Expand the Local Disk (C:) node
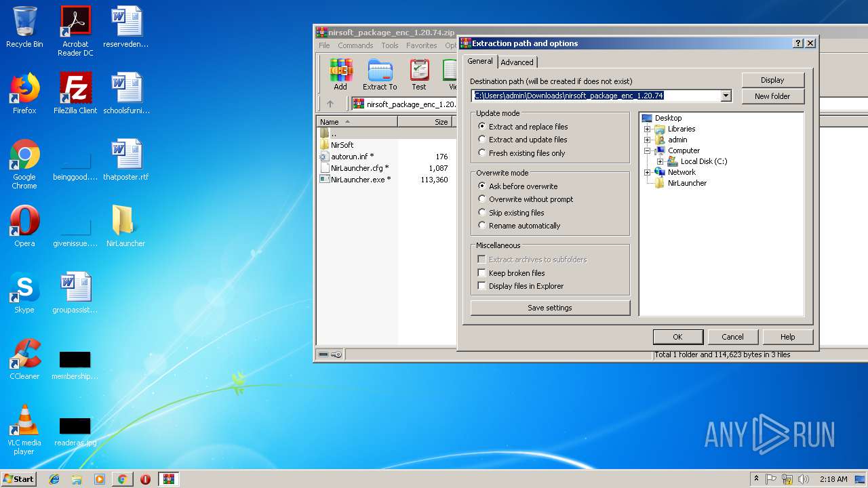The height and width of the screenshot is (488, 868). 660,161
